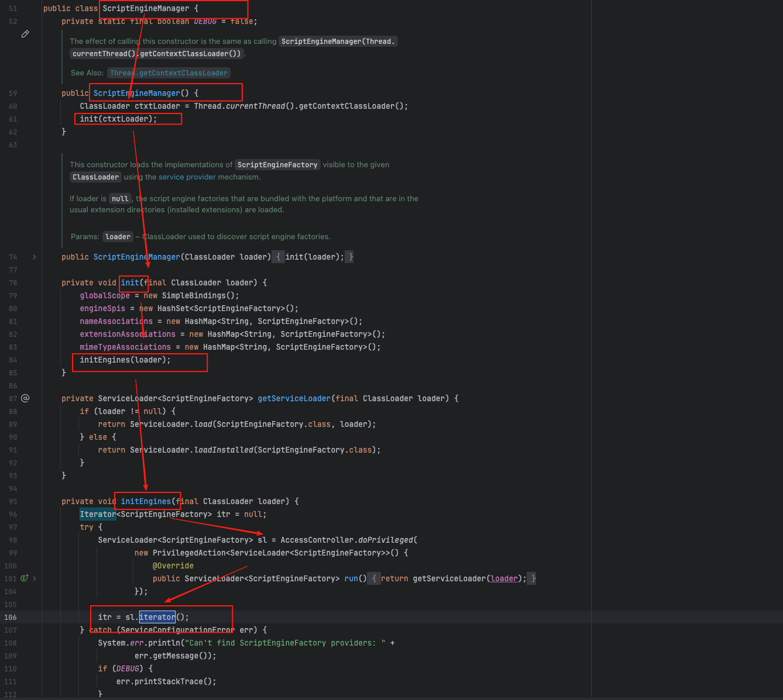Open the ScriptEngineManager(Thread. code reference in the Javadoc

click(x=338, y=41)
